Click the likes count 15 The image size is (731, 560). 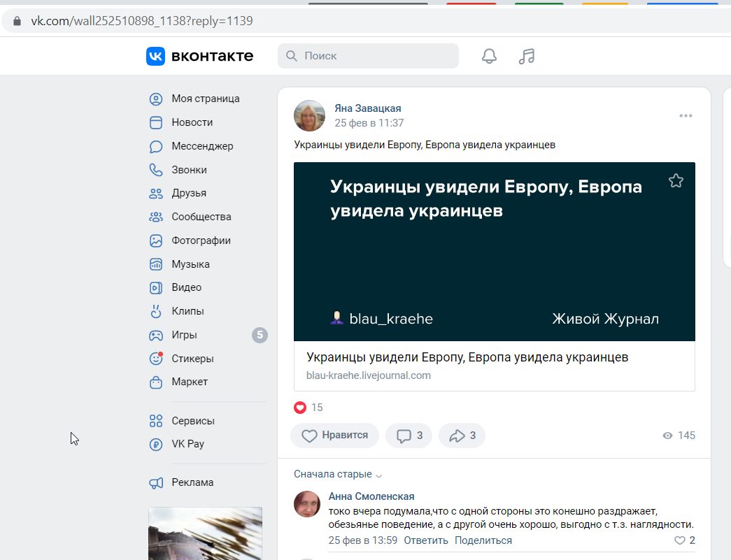pos(317,408)
